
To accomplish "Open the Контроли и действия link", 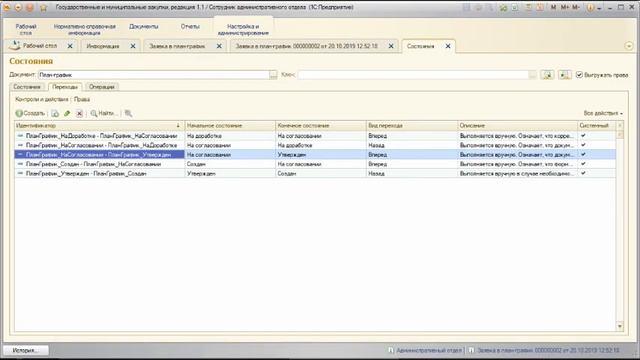I will 42,99.
